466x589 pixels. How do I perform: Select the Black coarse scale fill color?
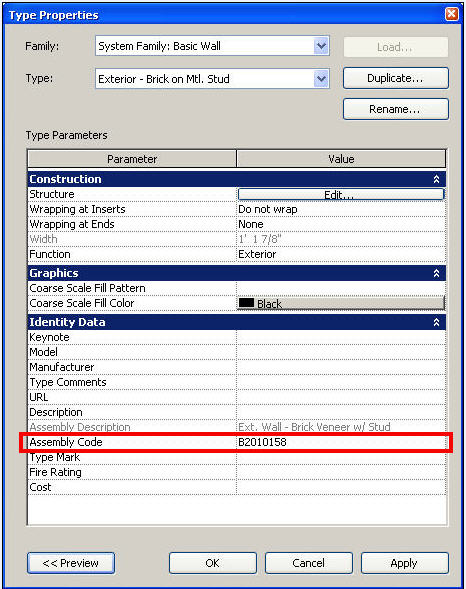[341, 303]
